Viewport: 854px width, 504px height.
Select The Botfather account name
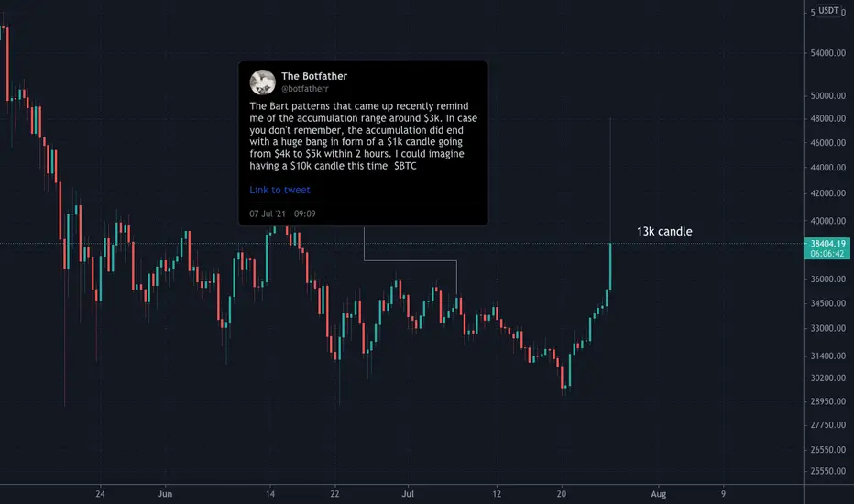pos(313,76)
